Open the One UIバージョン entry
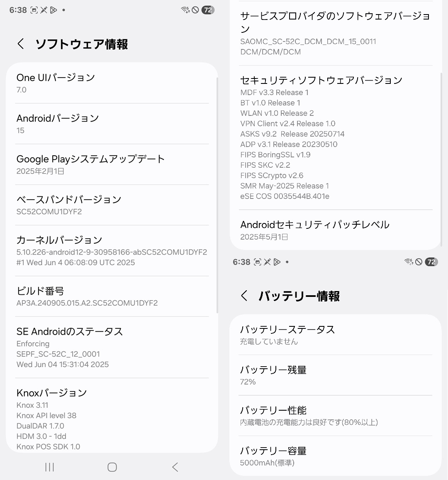448x480 pixels. (x=112, y=83)
